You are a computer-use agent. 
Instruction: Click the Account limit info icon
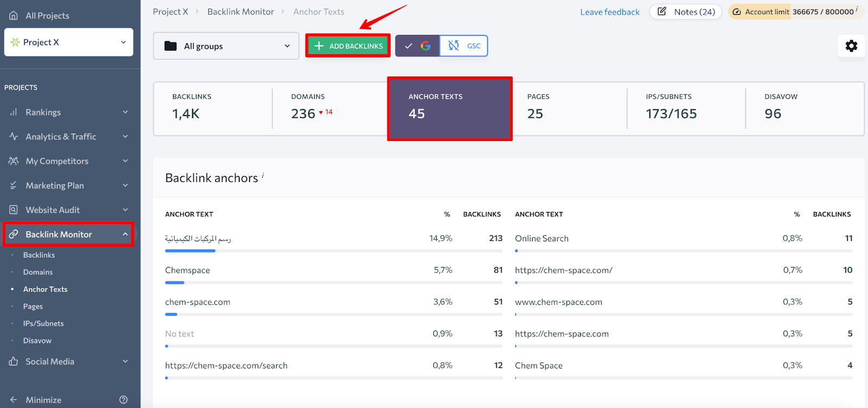pyautogui.click(x=857, y=9)
